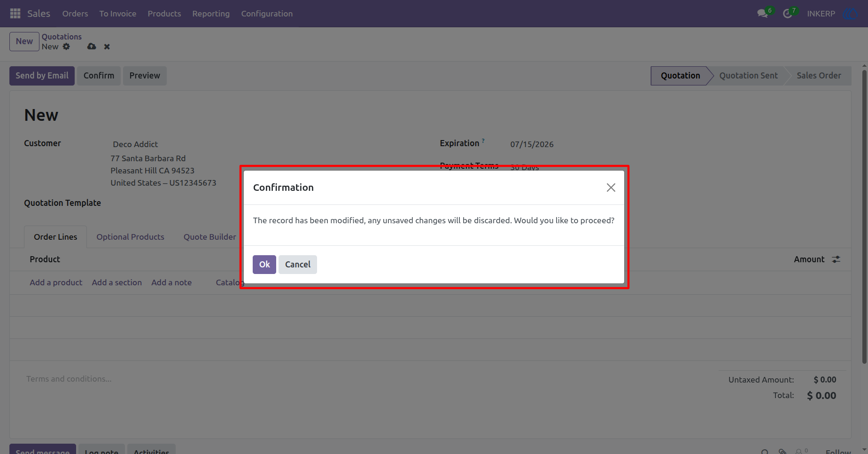Select the Order Lines tab
This screenshot has height=454, width=868.
(x=55, y=237)
